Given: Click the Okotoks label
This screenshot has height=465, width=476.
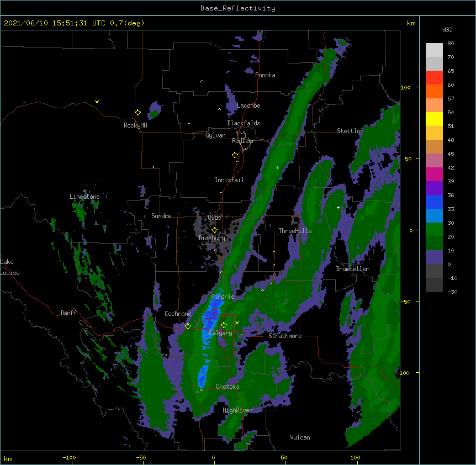Looking at the screenshot, I should [x=228, y=387].
